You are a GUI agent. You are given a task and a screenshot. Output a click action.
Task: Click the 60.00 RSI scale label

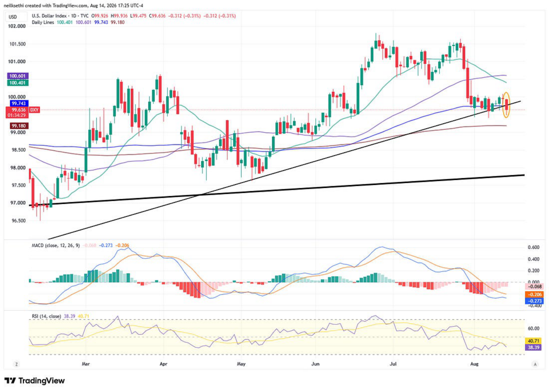click(534, 328)
